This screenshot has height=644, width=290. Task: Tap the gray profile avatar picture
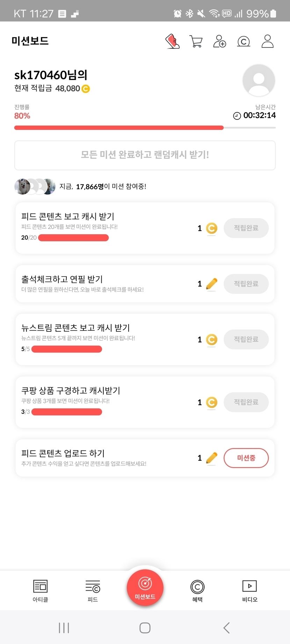coord(259,80)
